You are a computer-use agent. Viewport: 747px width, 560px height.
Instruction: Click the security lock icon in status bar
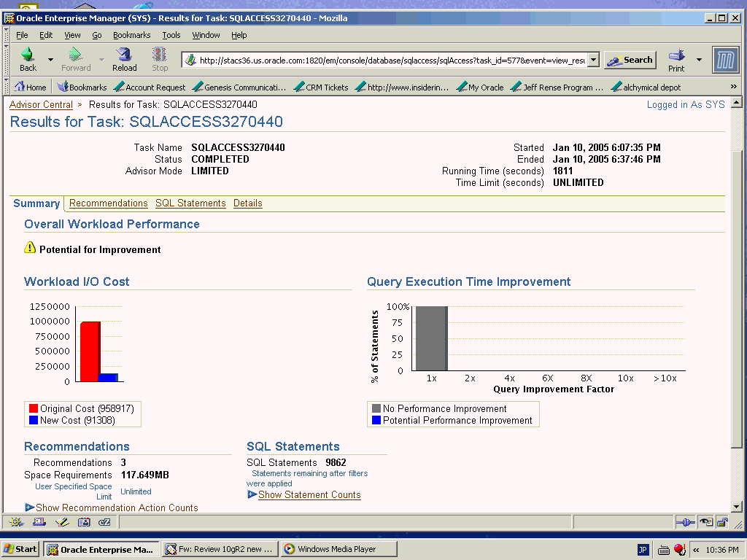pyautogui.click(x=721, y=521)
